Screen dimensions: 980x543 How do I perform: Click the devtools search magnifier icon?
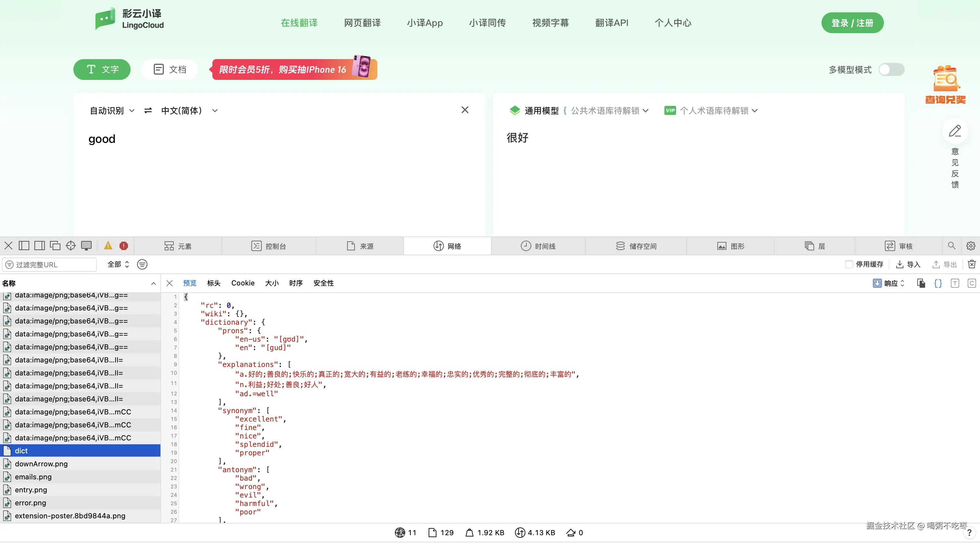[951, 246]
